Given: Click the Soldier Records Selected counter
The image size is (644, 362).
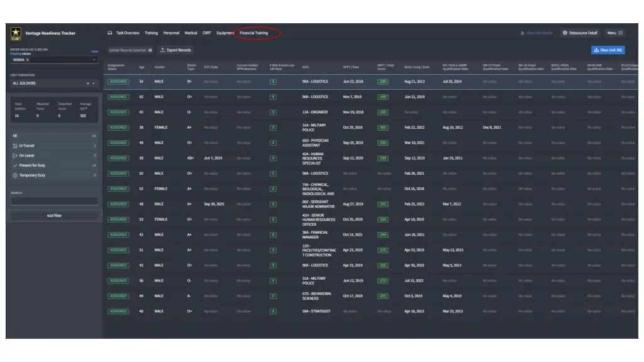Looking at the screenshot, I should point(131,50).
